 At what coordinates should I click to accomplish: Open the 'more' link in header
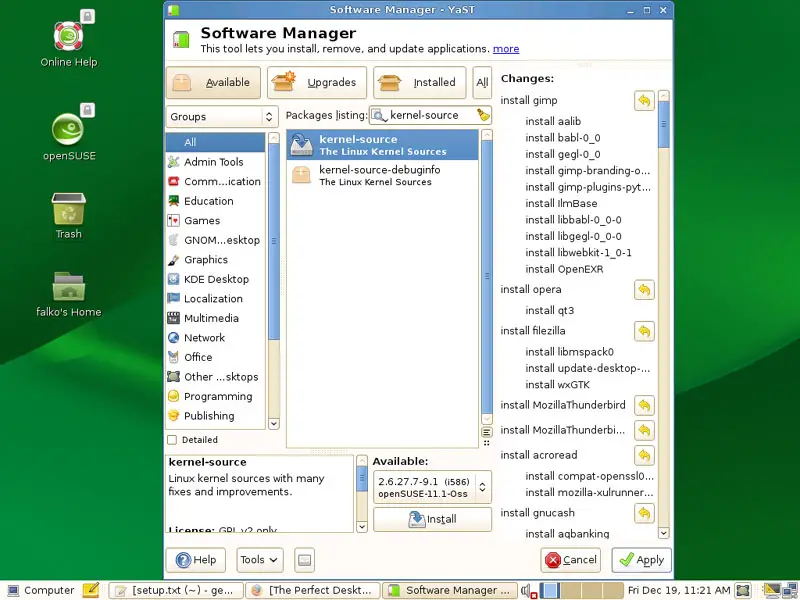tap(506, 49)
